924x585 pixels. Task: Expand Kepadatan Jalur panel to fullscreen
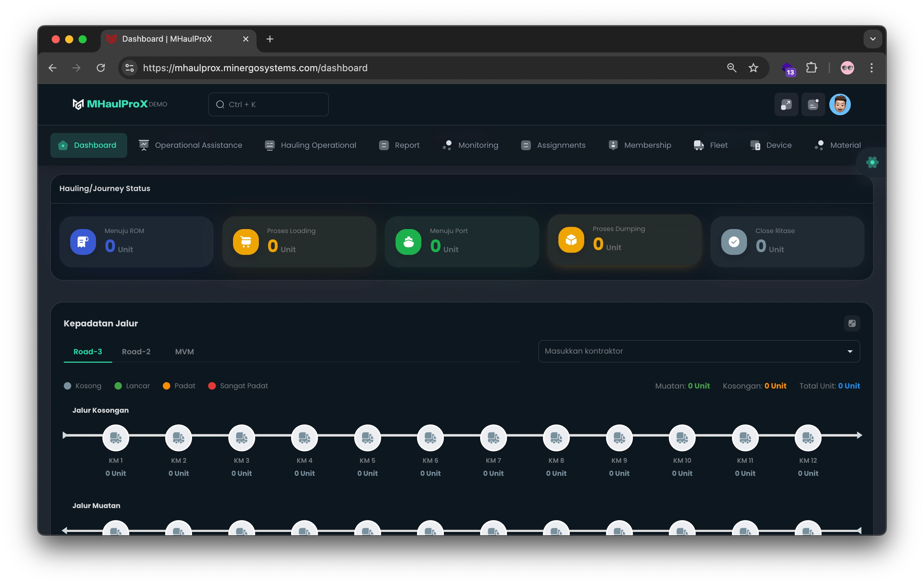click(x=851, y=323)
